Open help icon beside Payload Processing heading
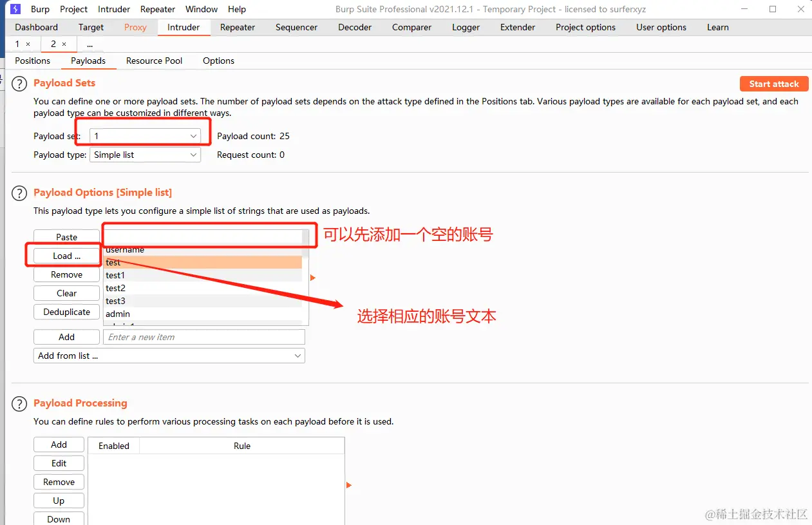The height and width of the screenshot is (525, 812). 19,403
